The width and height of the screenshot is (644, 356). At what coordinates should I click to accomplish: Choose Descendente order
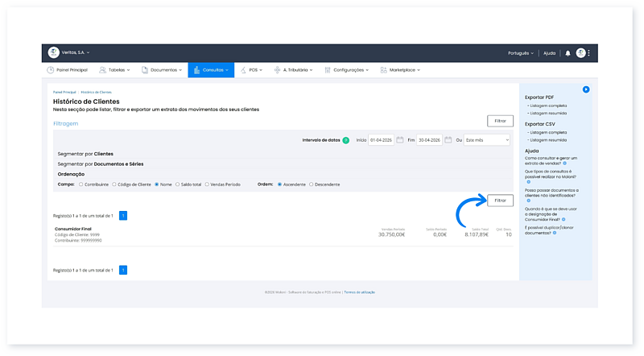(312, 184)
